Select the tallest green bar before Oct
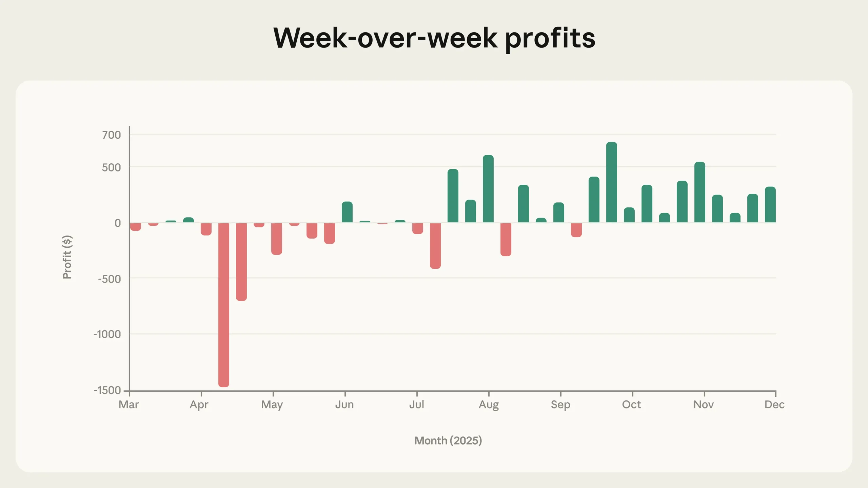 (x=612, y=182)
